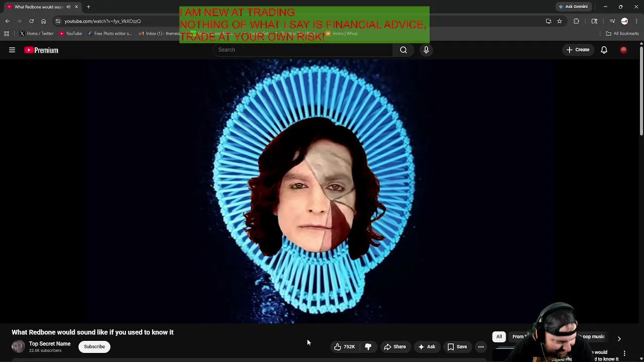Open Chrome profile avatar
This screenshot has height=362, width=644.
click(x=624, y=21)
